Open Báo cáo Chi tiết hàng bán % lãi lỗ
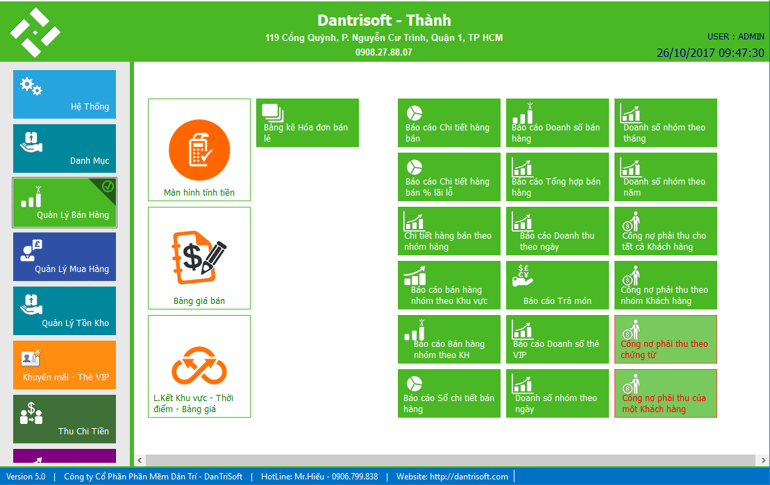 click(x=449, y=177)
